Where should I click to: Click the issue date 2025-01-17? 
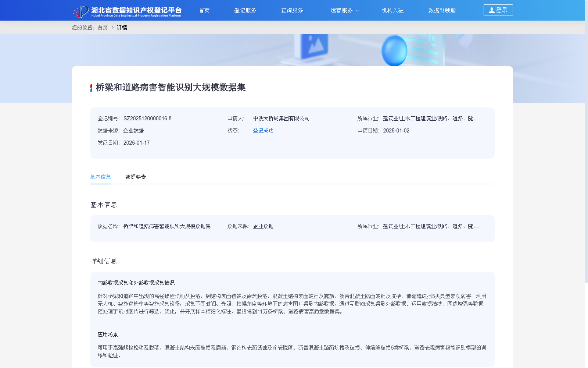136,143
